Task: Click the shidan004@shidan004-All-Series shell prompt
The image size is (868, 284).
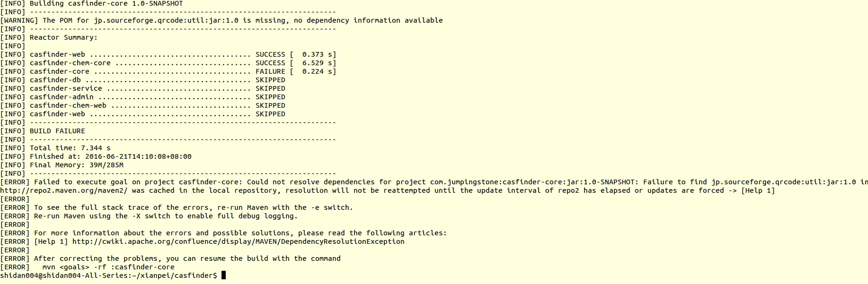Action: pos(108,275)
